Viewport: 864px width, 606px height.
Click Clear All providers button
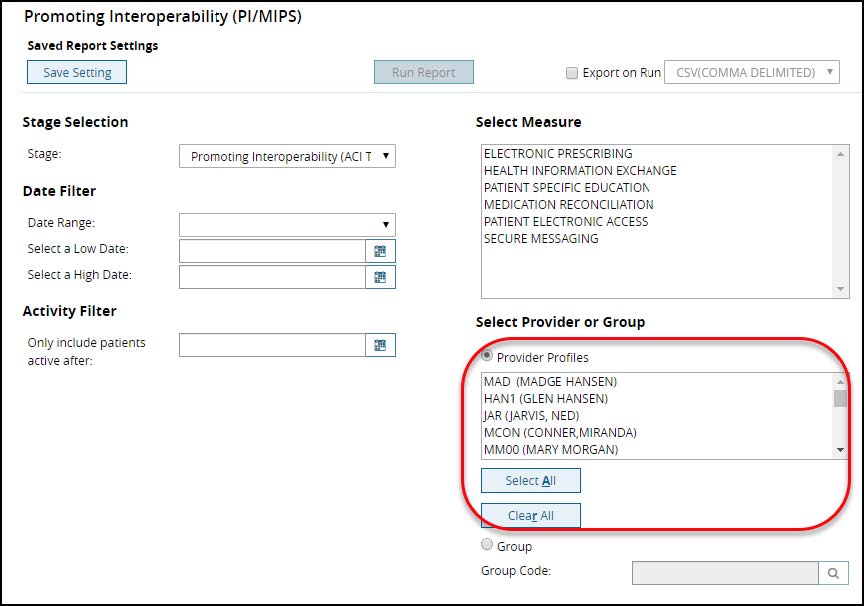[x=530, y=515]
